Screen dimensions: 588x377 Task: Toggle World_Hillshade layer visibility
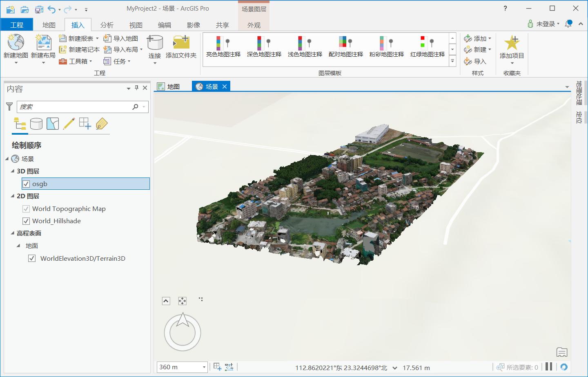point(26,221)
